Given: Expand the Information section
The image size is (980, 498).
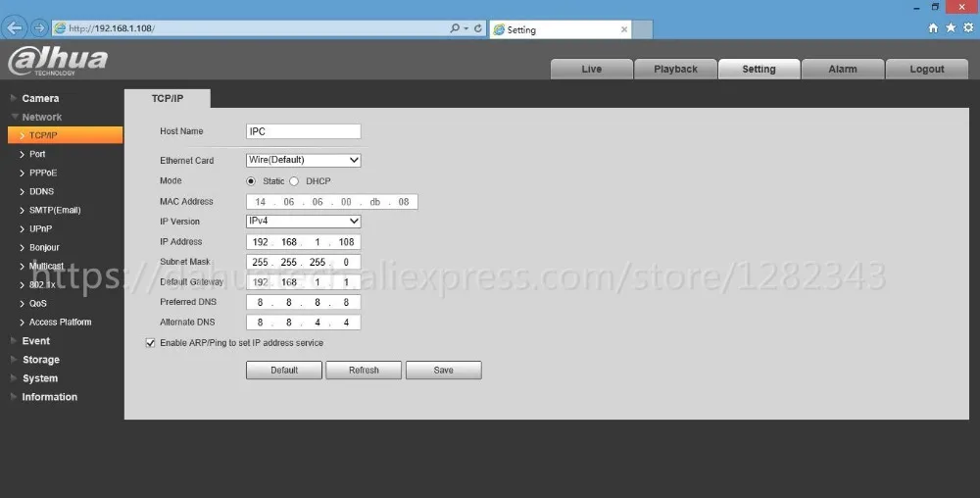Looking at the screenshot, I should coord(49,397).
